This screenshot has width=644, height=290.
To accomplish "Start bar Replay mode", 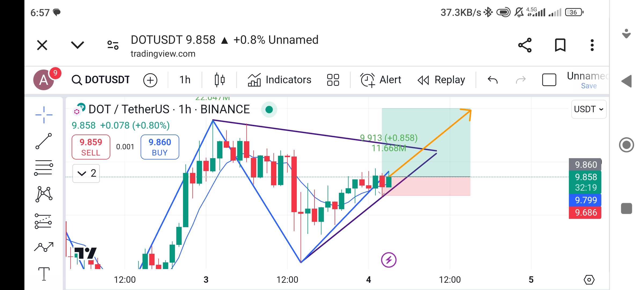I will [x=441, y=80].
